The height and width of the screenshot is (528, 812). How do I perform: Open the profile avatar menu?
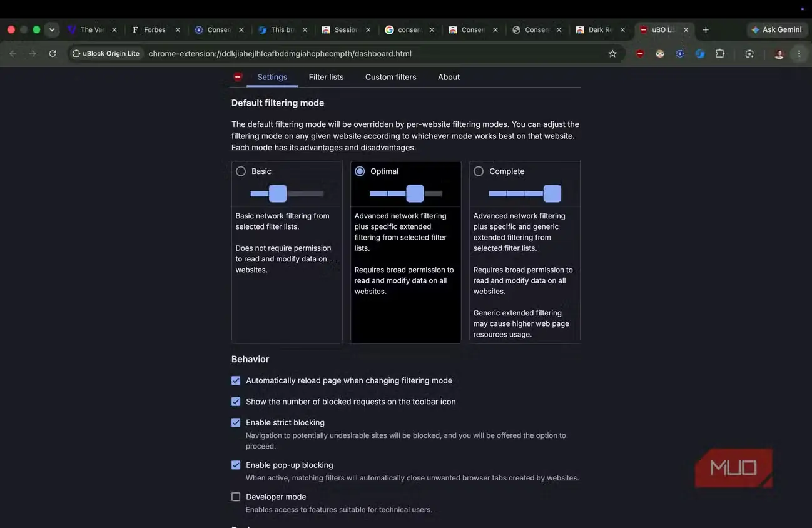[779, 54]
